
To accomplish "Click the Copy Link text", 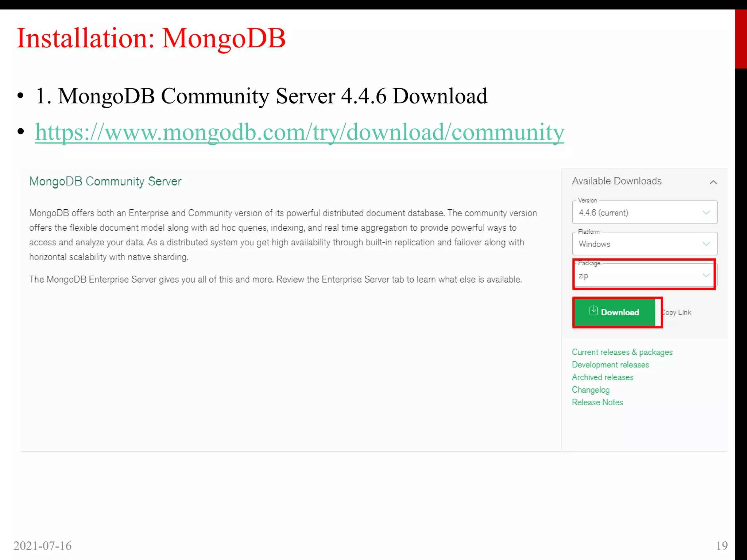I will pos(677,312).
